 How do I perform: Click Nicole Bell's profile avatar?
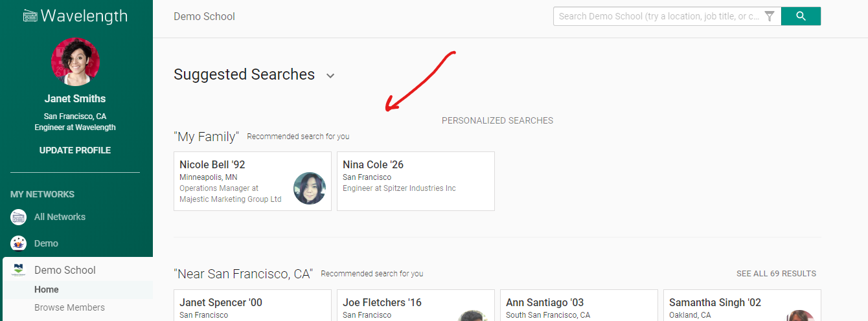[x=309, y=188]
